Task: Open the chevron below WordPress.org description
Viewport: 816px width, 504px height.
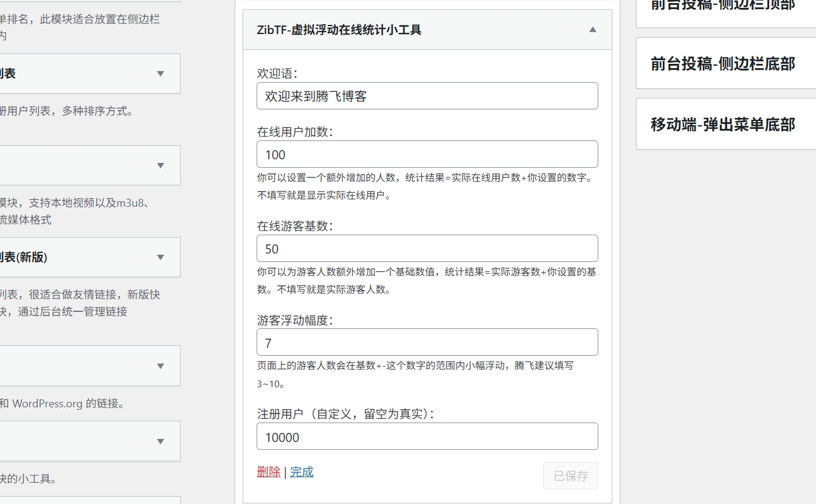Action: [x=160, y=441]
